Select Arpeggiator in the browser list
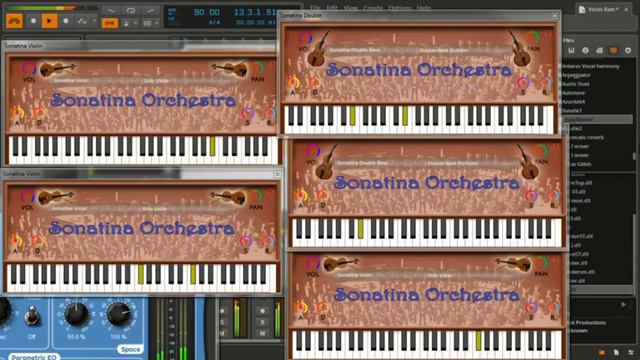Screen dimensions: 640x360 [576, 75]
